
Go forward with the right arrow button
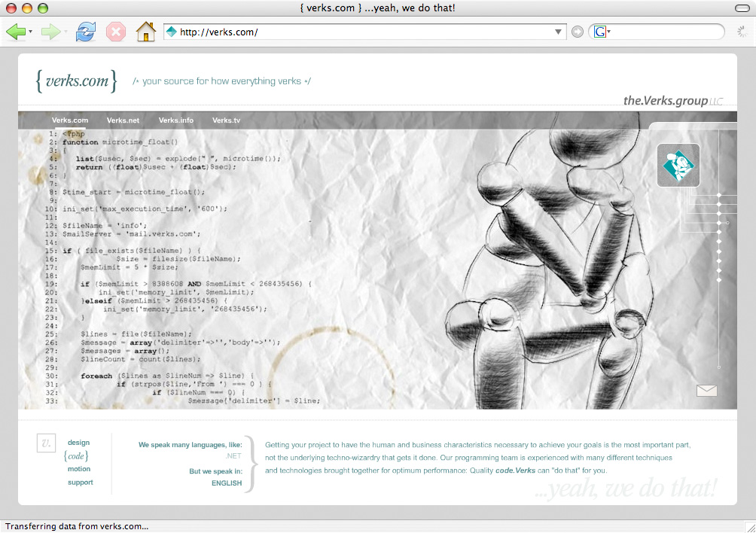coord(50,32)
